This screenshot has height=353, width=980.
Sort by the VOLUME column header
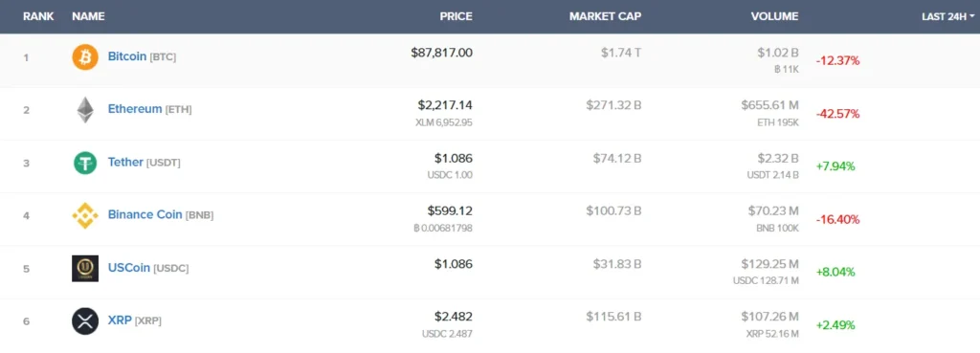tap(774, 17)
